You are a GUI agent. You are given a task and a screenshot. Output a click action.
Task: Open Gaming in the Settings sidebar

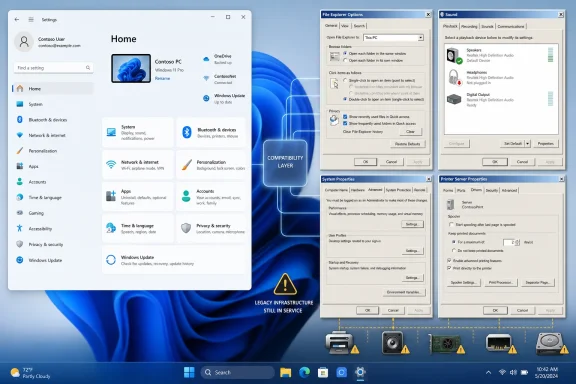(x=53, y=213)
